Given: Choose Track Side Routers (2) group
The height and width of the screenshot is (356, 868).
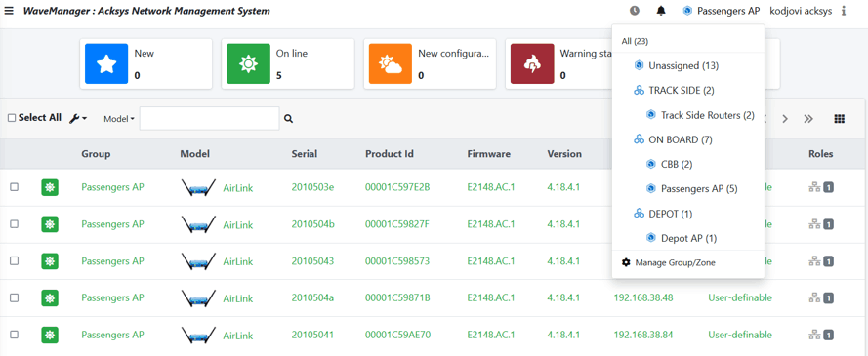Looking at the screenshot, I should (x=708, y=115).
